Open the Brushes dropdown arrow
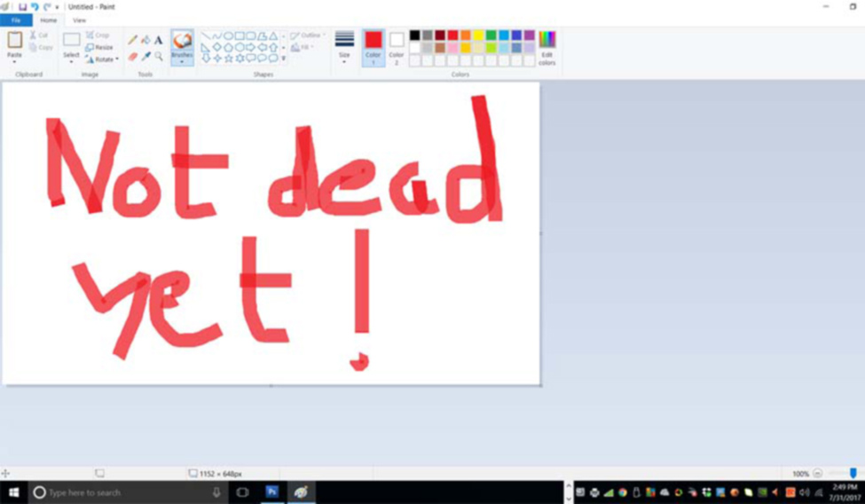Viewport: 865px width, 504px height. (x=182, y=62)
